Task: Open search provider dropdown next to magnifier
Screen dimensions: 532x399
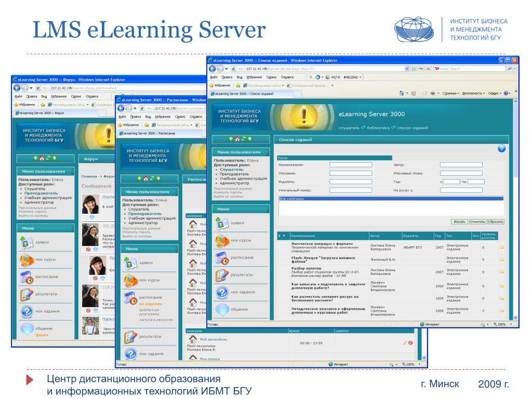Action: pos(515,69)
